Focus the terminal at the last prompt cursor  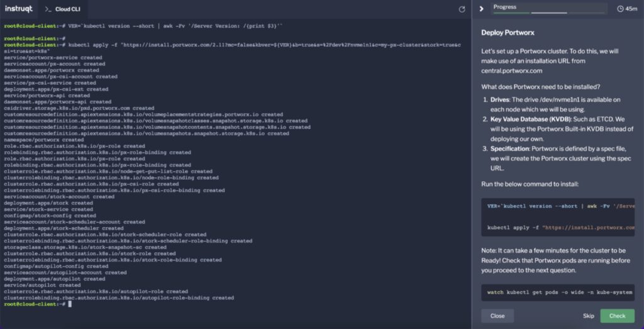tap(70, 304)
